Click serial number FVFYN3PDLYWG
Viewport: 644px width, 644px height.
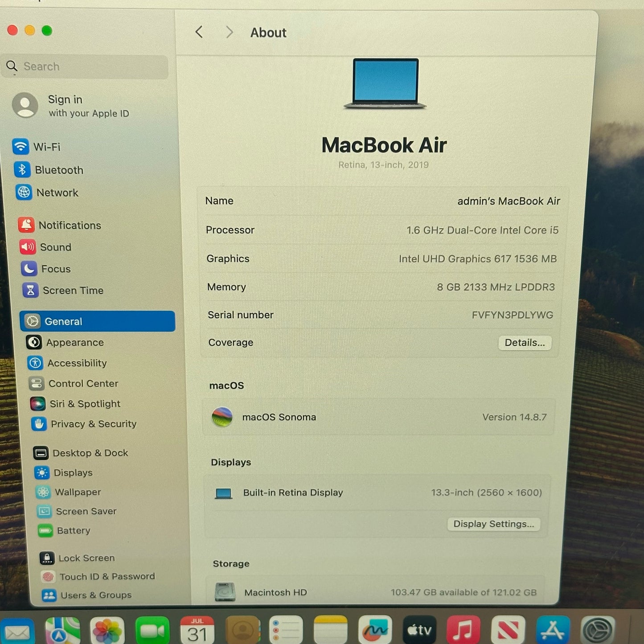(512, 315)
